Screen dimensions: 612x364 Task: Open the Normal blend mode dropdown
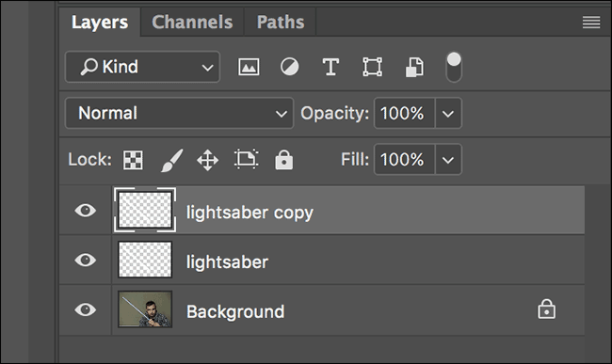pos(179,114)
